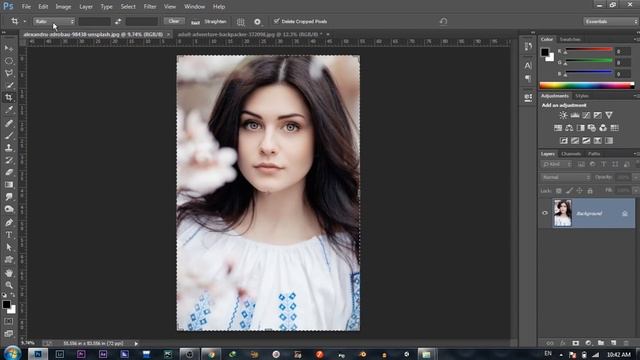The image size is (640, 360).
Task: Create a new layer
Action: (x=613, y=343)
